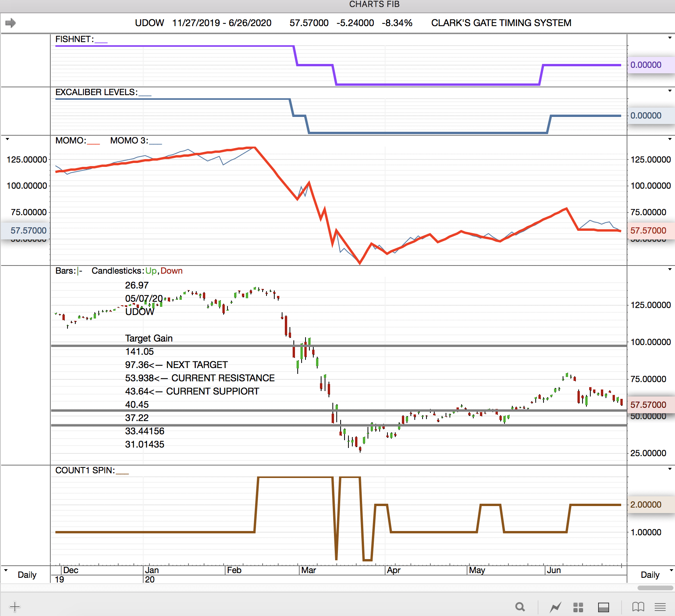Select the line chart drawing icon
675x616 pixels.
coord(555,607)
